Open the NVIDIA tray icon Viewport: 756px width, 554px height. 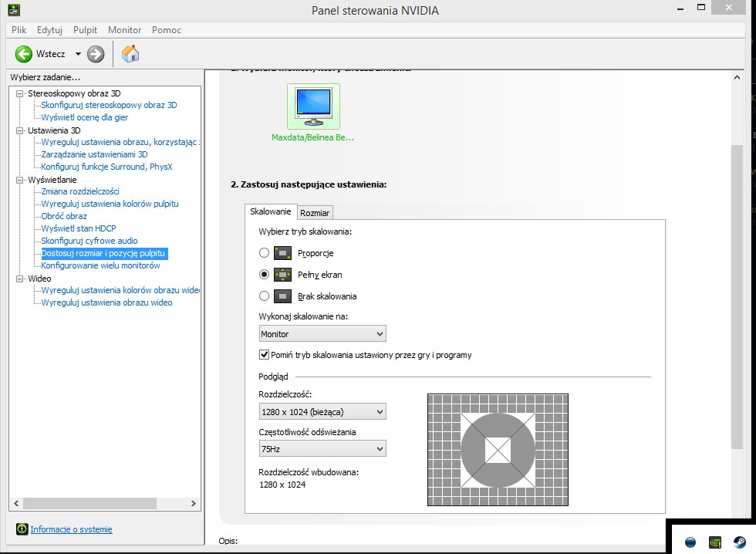click(715, 542)
